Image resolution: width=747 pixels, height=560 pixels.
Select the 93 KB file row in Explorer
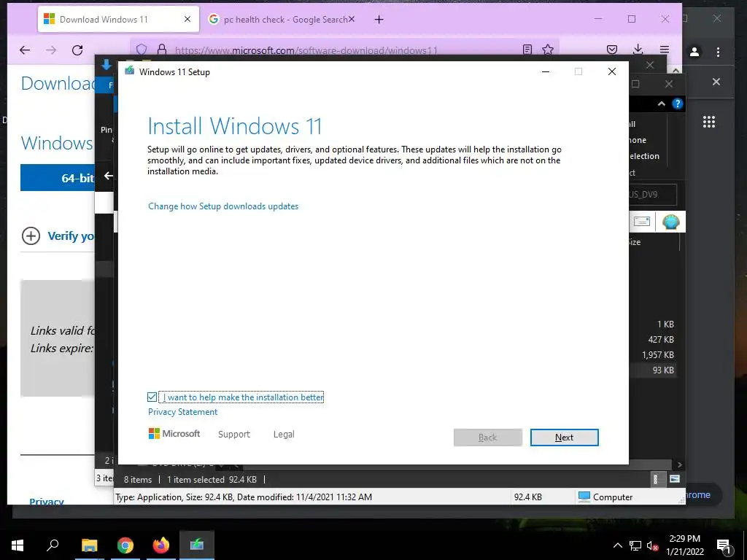[x=654, y=370]
